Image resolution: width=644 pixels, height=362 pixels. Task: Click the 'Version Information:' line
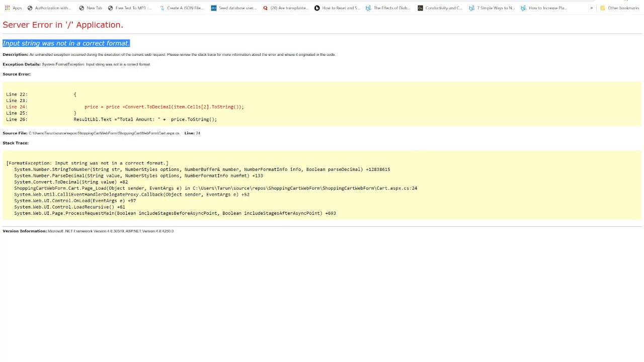click(x=88, y=231)
